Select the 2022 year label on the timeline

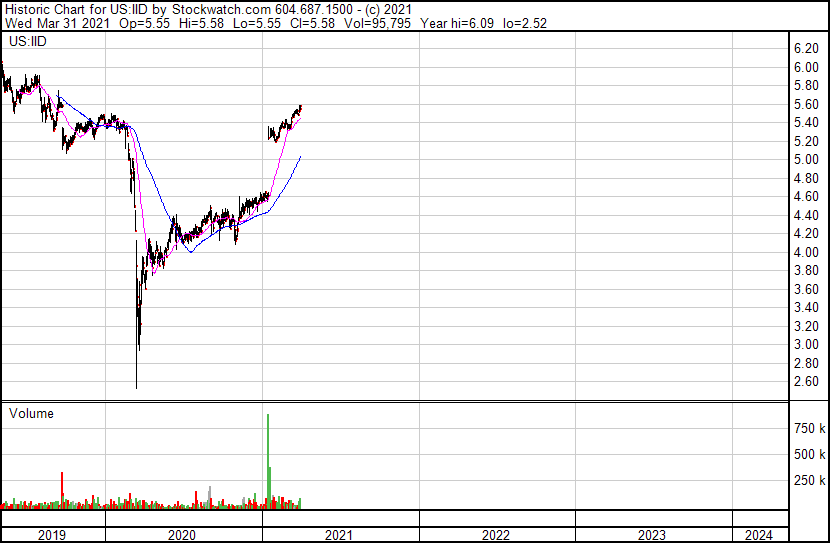click(495, 535)
